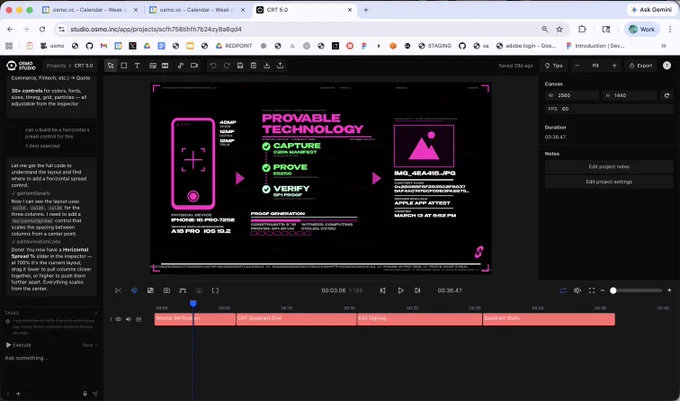680x401 pixels.
Task: Add an audio track with music note icon
Action: pyautogui.click(x=180, y=65)
